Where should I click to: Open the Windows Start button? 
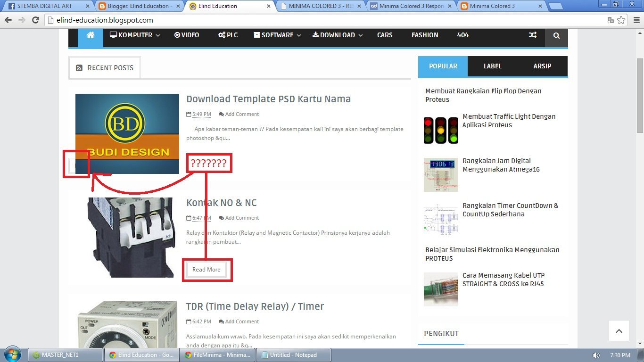12,354
